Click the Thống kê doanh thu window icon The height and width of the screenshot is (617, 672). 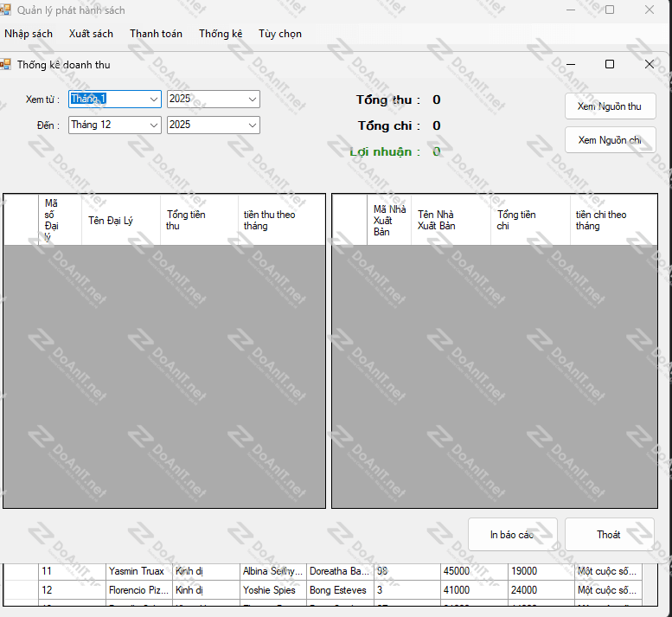coord(5,65)
